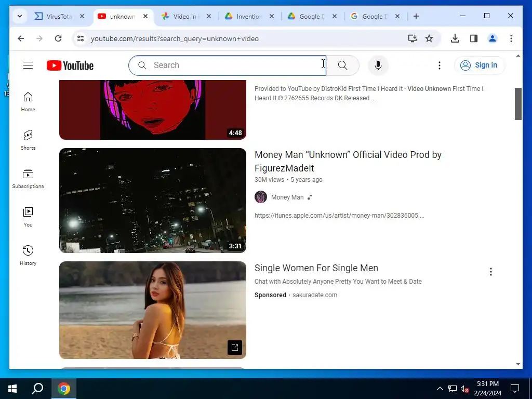Click install app icon in address bar
532x399 pixels.
coord(412,38)
